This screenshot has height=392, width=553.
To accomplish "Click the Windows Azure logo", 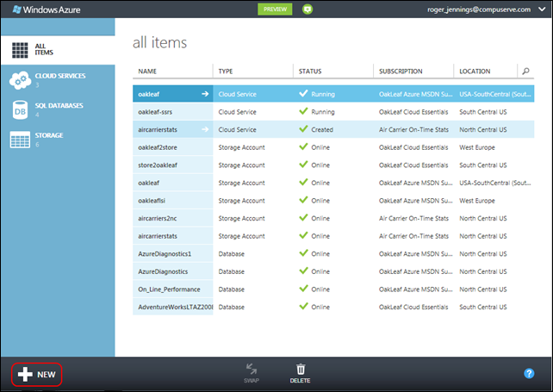I will (42, 9).
